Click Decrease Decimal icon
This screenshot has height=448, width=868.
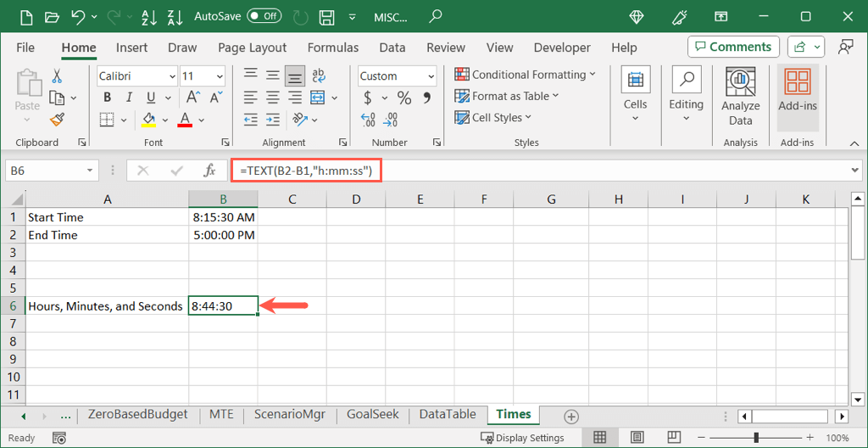[390, 119]
